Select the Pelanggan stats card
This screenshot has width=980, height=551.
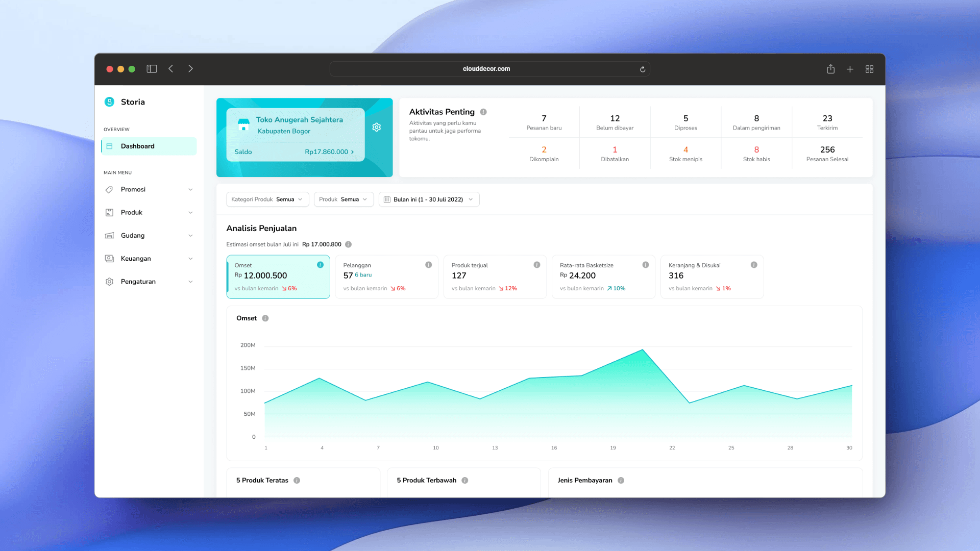386,277
